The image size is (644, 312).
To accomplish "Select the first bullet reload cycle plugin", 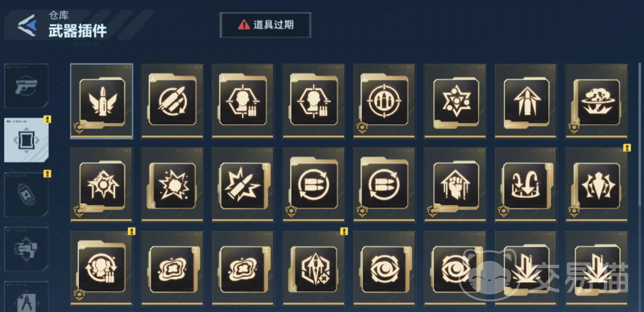I will click(x=314, y=185).
